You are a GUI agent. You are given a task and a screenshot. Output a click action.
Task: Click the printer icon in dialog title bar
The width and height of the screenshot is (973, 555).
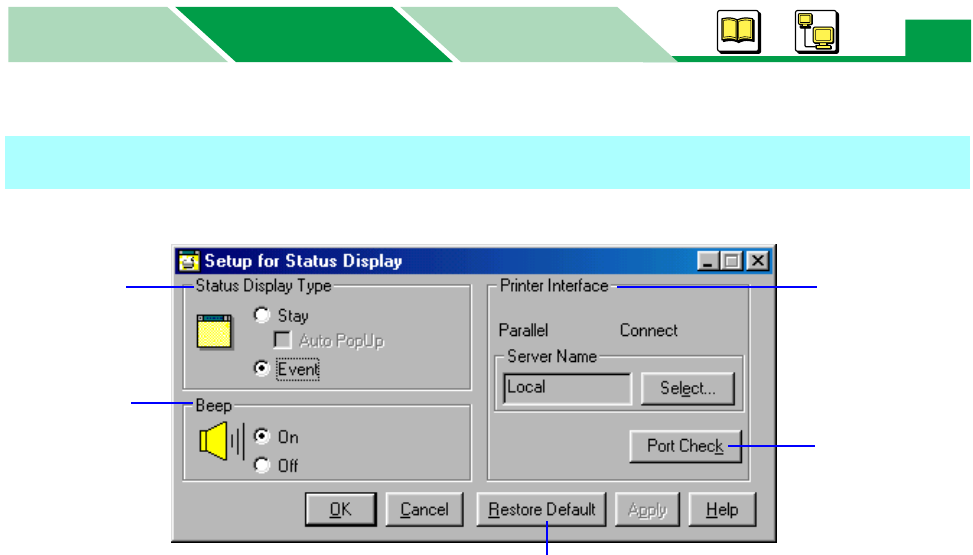tap(189, 261)
